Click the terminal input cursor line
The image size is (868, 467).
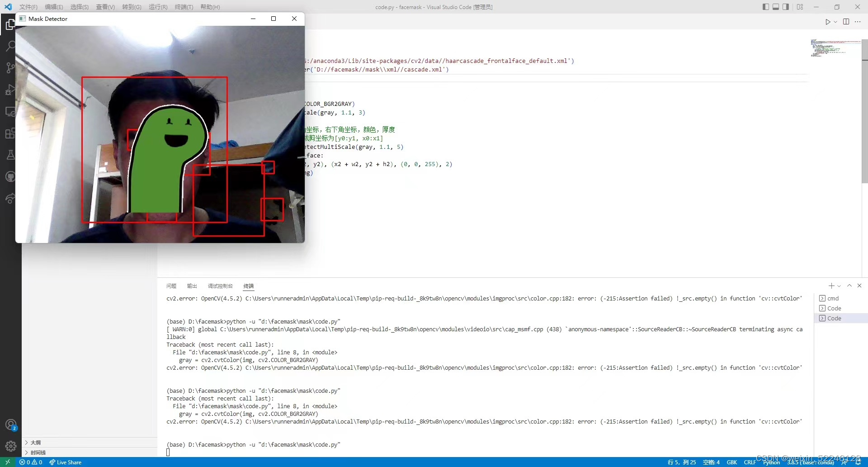(168, 452)
